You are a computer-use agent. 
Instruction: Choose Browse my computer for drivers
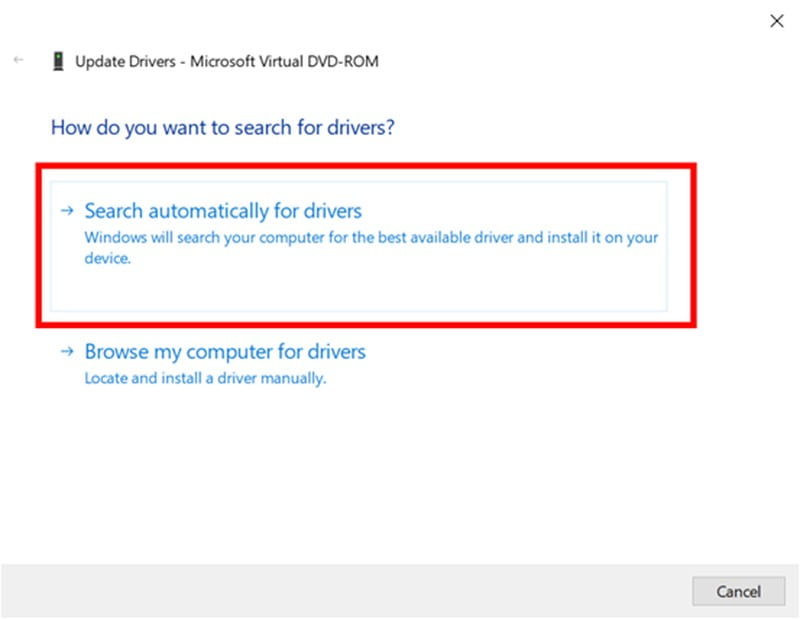225,351
